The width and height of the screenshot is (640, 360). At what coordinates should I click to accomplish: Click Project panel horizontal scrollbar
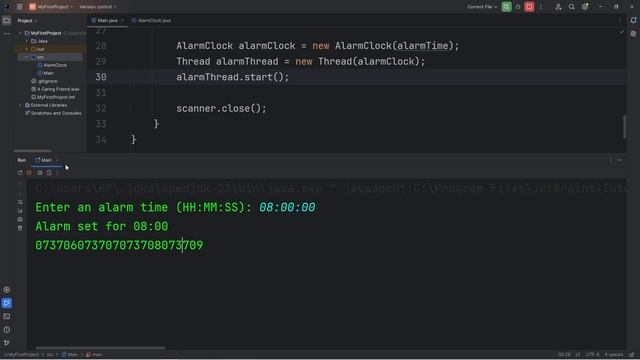point(33,151)
